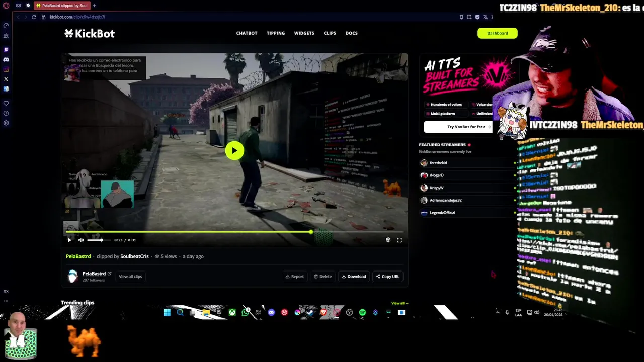644x362 pixels.
Task: Copy the clip URL
Action: click(387, 276)
